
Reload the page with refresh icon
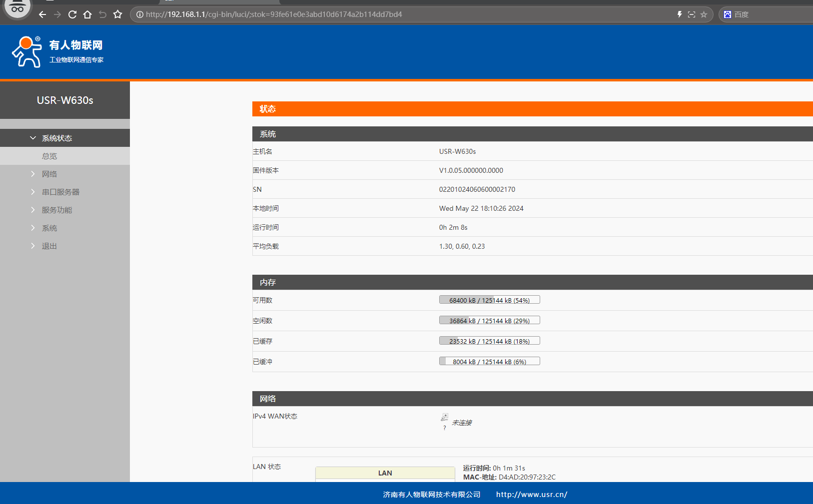pyautogui.click(x=72, y=14)
